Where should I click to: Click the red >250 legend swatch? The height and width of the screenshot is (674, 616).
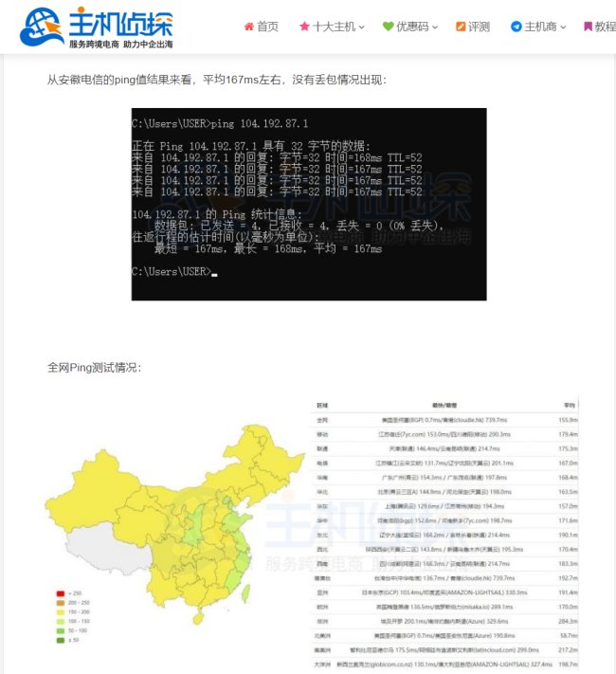pos(61,593)
